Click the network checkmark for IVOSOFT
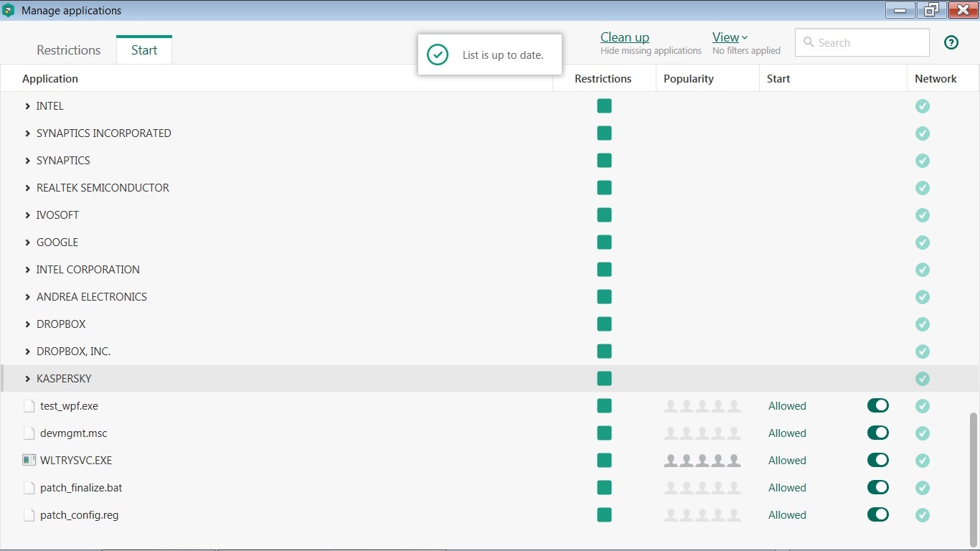The height and width of the screenshot is (551, 980). [x=923, y=215]
